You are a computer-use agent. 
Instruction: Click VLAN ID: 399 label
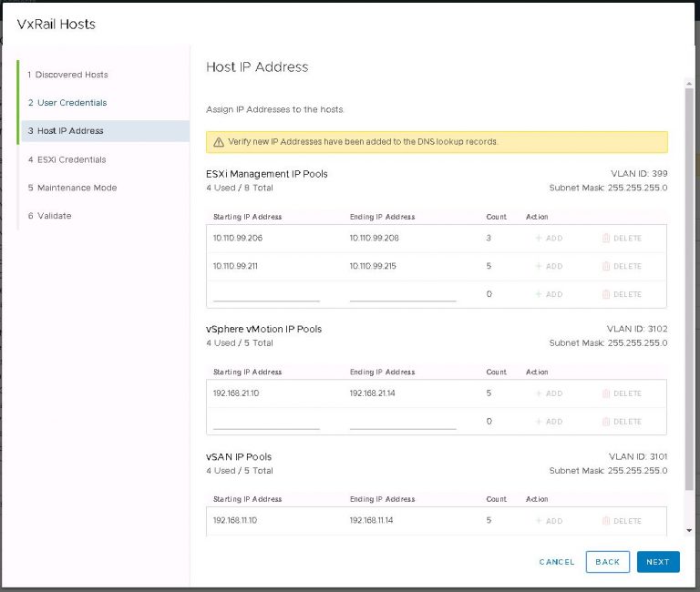click(x=639, y=174)
